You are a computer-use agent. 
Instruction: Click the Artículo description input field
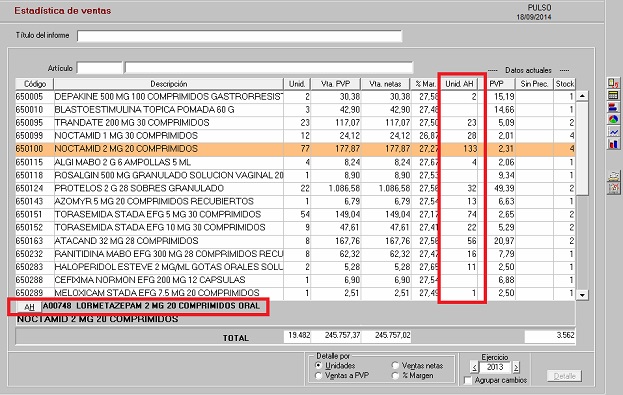269,68
